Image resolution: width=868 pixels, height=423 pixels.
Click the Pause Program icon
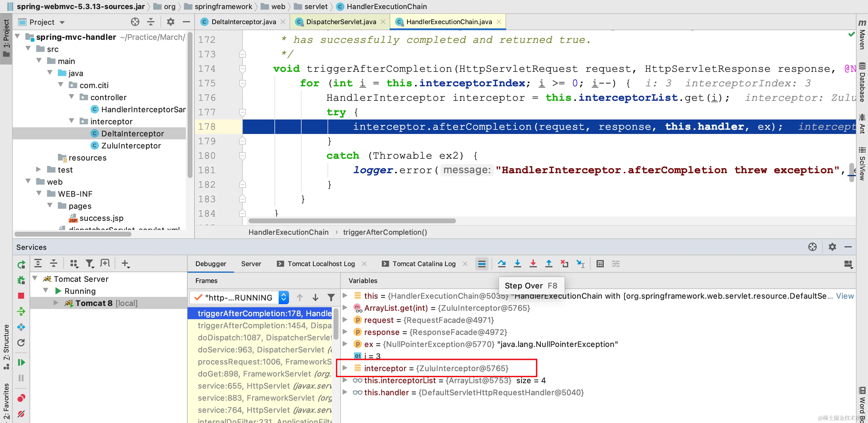point(21,378)
